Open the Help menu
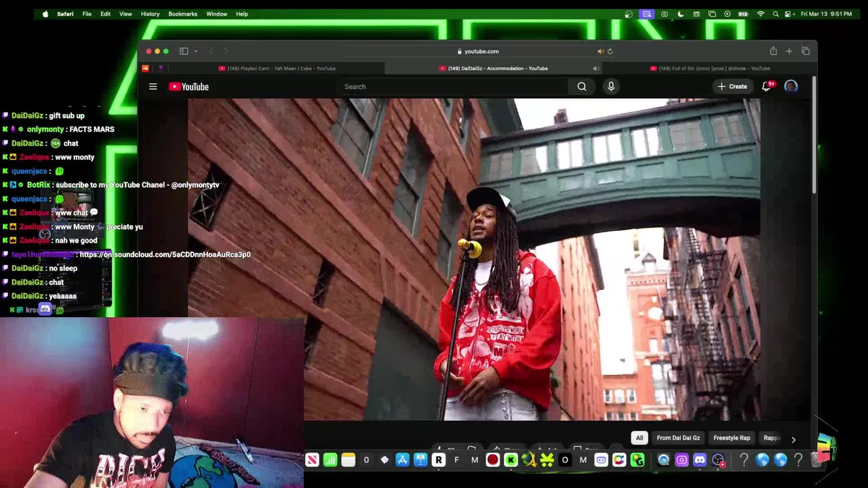The image size is (868, 488). tap(242, 14)
